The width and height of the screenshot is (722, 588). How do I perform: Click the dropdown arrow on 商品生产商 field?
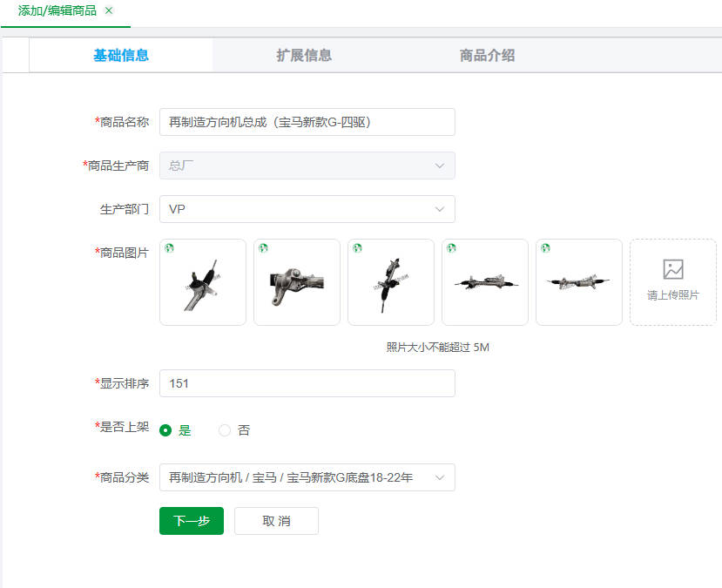tap(441, 166)
